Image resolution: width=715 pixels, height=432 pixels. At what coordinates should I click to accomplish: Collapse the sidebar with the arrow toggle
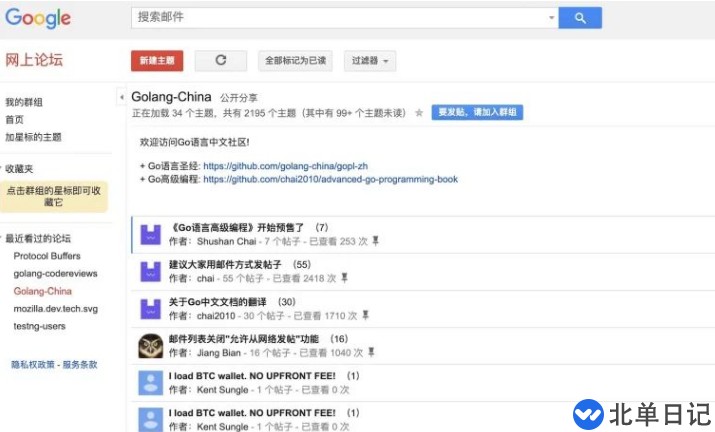121,97
